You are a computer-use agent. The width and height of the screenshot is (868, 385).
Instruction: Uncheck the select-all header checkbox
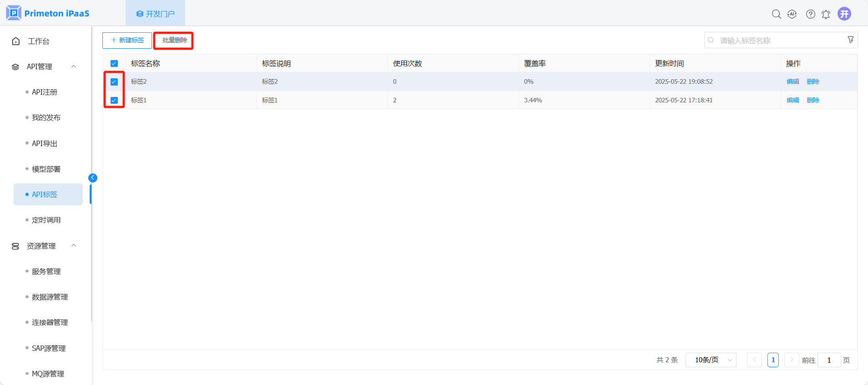point(114,64)
